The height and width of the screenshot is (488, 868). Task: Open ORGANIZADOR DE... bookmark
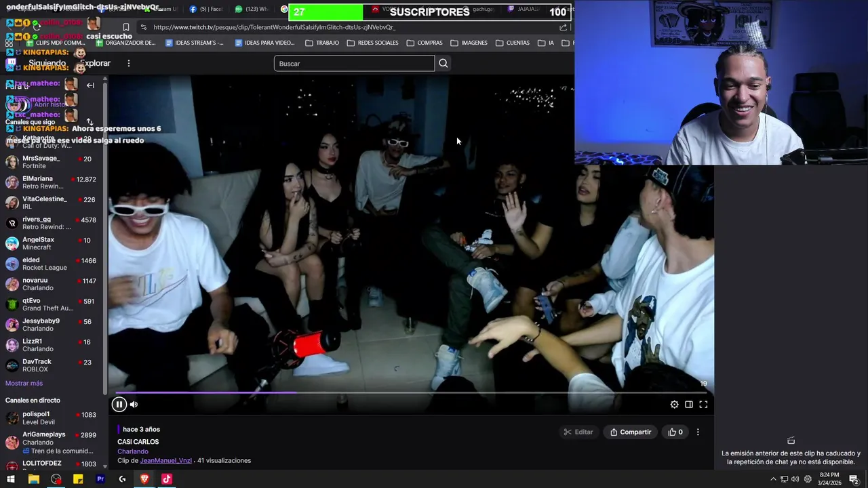[126, 43]
